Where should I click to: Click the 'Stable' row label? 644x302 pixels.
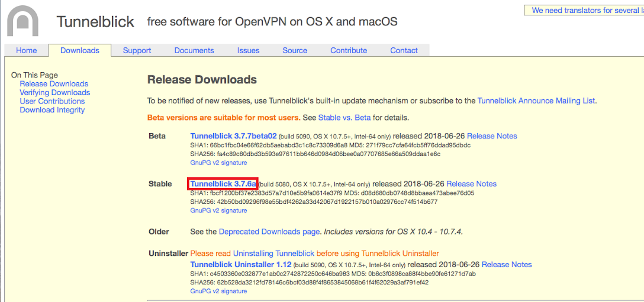coord(160,184)
